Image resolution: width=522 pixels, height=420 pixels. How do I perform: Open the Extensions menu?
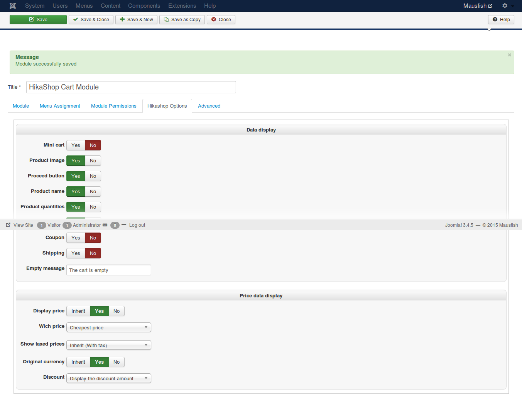coord(182,6)
